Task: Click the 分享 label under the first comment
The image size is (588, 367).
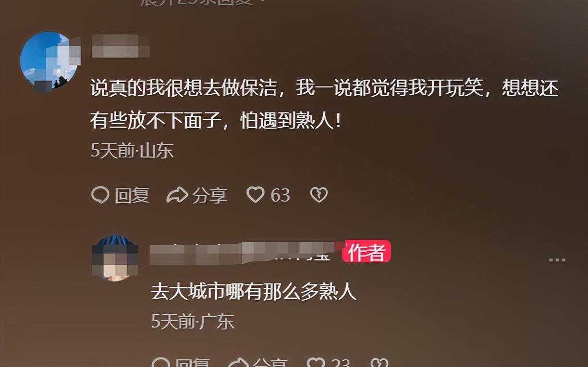Action: pyautogui.click(x=210, y=196)
